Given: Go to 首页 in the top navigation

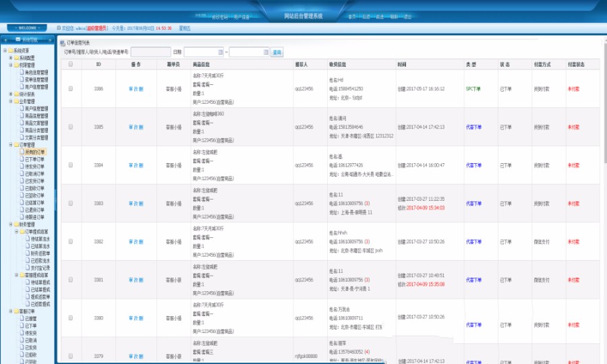Looking at the screenshot, I should (x=352, y=17).
